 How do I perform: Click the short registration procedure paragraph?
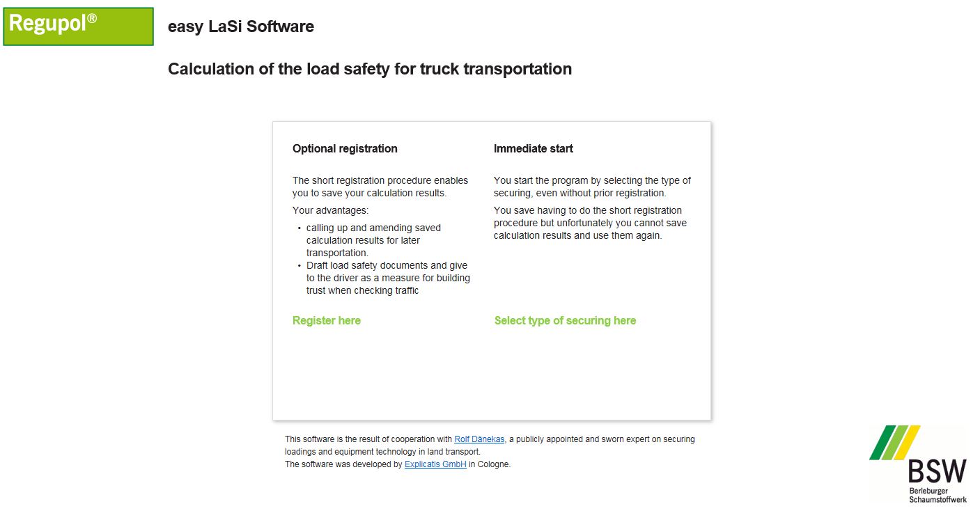pyautogui.click(x=380, y=187)
